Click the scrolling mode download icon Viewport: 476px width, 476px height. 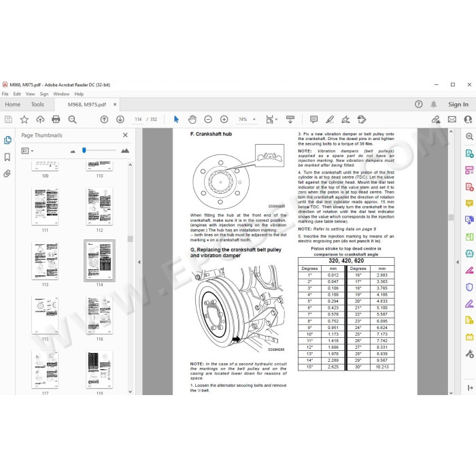290,119
